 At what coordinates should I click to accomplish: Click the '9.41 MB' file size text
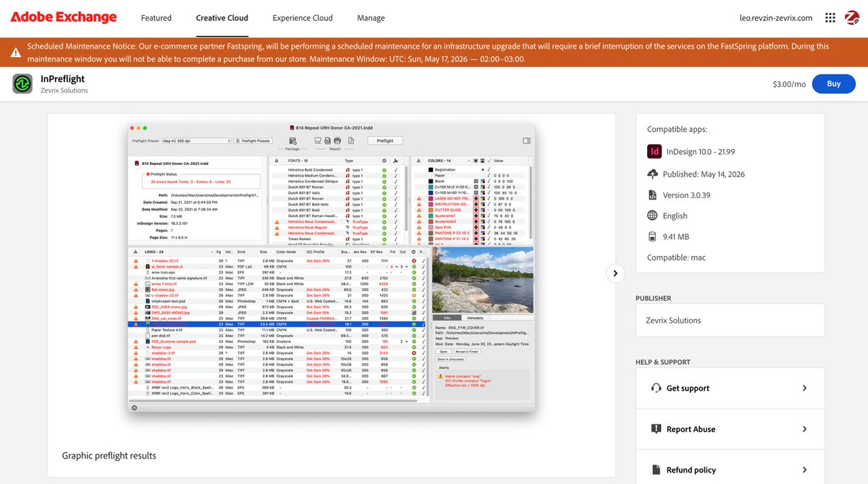coord(676,237)
